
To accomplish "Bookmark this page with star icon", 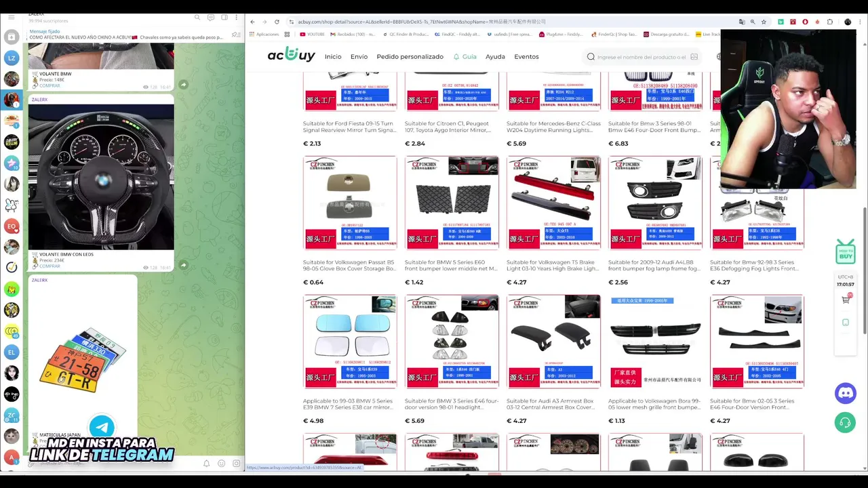I will click(x=764, y=22).
